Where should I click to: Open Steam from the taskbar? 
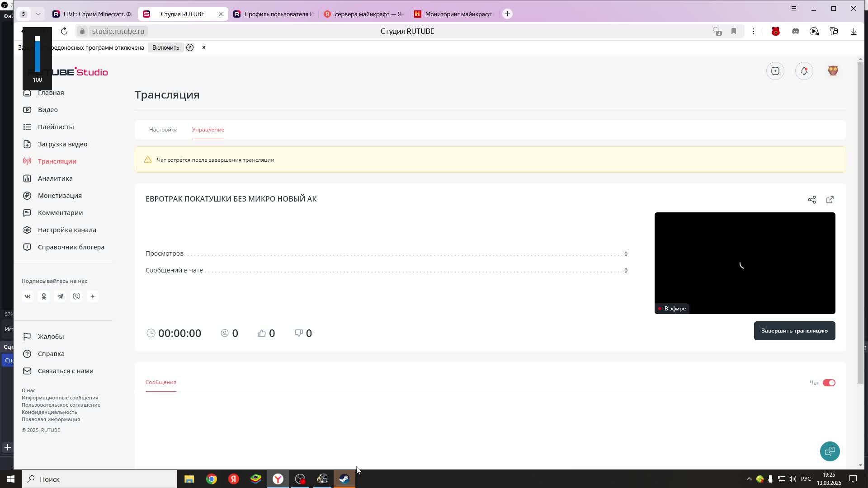click(344, 479)
